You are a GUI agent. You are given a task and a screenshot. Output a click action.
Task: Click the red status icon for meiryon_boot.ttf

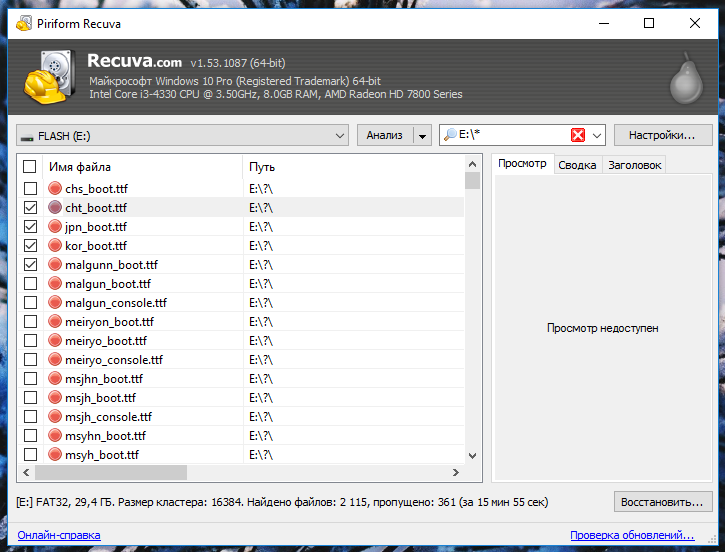click(55, 321)
